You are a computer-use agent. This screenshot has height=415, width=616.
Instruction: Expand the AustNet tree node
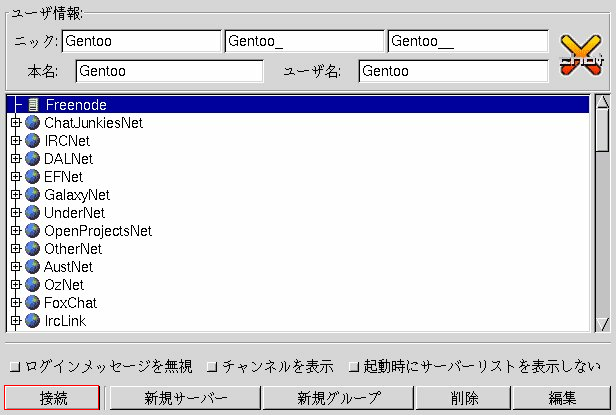[x=15, y=266]
